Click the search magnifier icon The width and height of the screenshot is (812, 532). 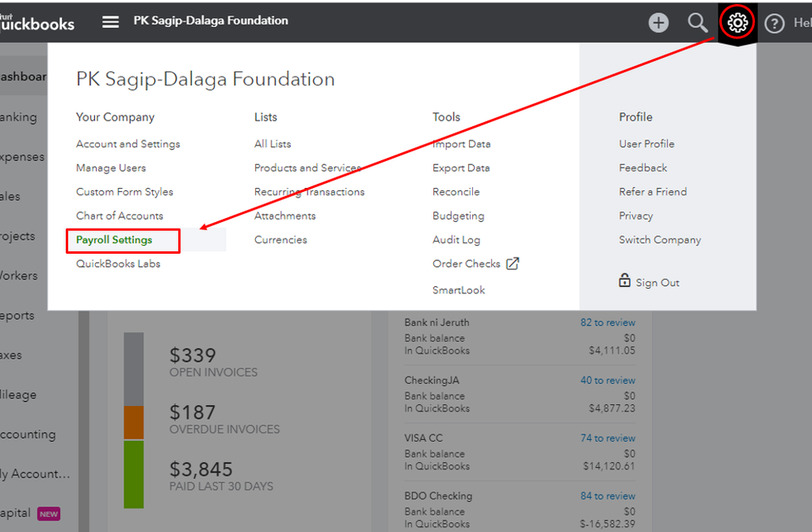pos(697,23)
